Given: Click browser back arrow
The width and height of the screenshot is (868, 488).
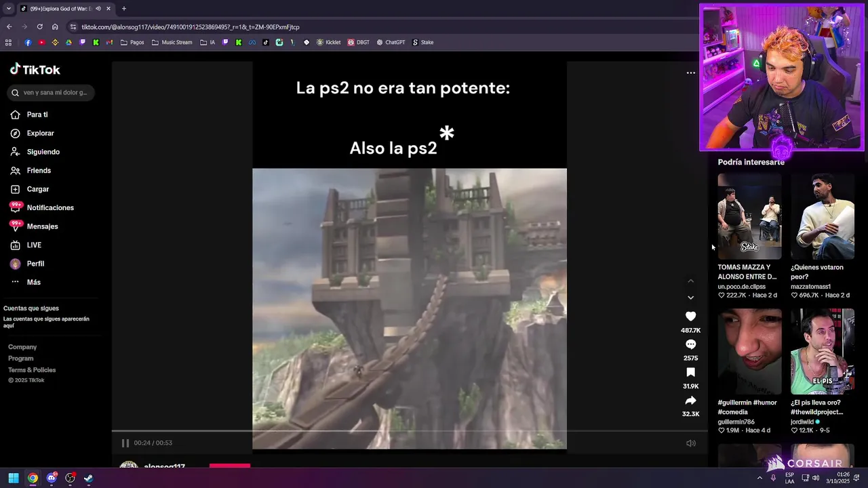Looking at the screenshot, I should point(9,27).
